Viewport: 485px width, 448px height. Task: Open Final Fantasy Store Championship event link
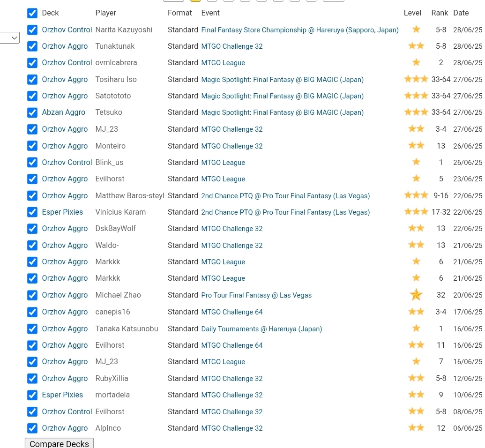(x=300, y=30)
